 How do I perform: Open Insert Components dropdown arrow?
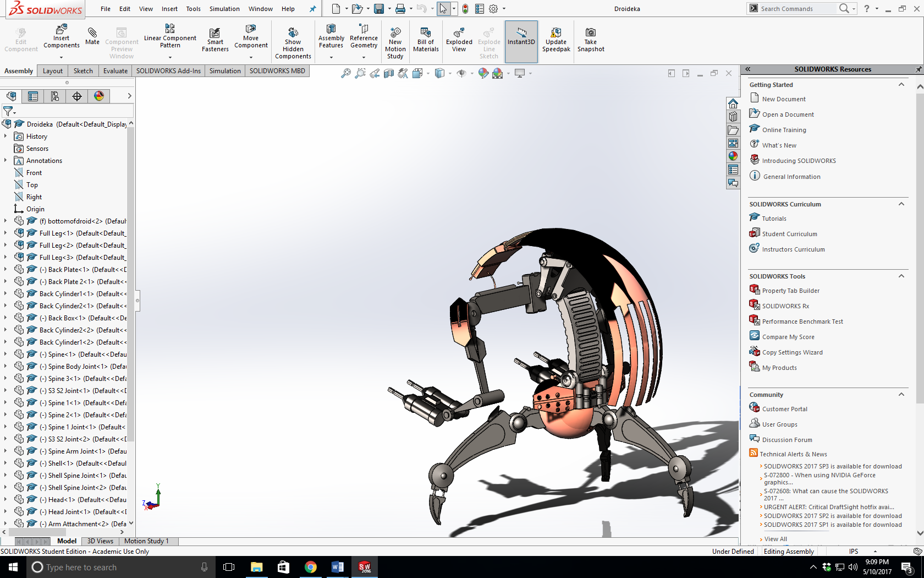62,57
